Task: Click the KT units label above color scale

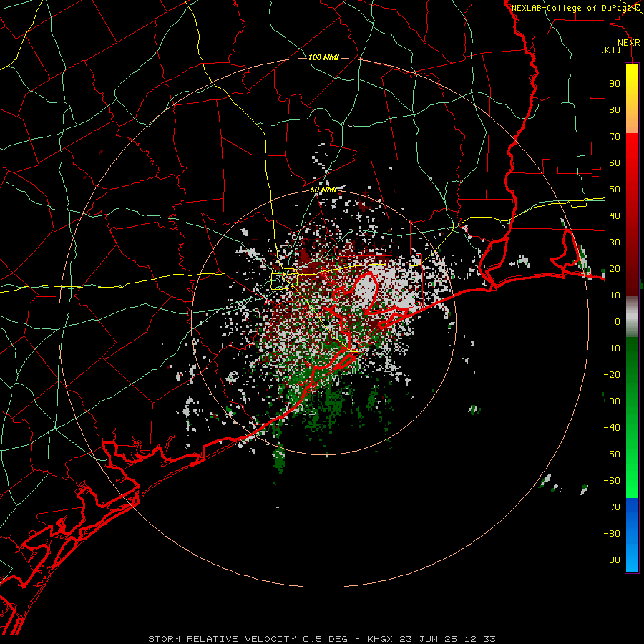Action: tap(611, 49)
